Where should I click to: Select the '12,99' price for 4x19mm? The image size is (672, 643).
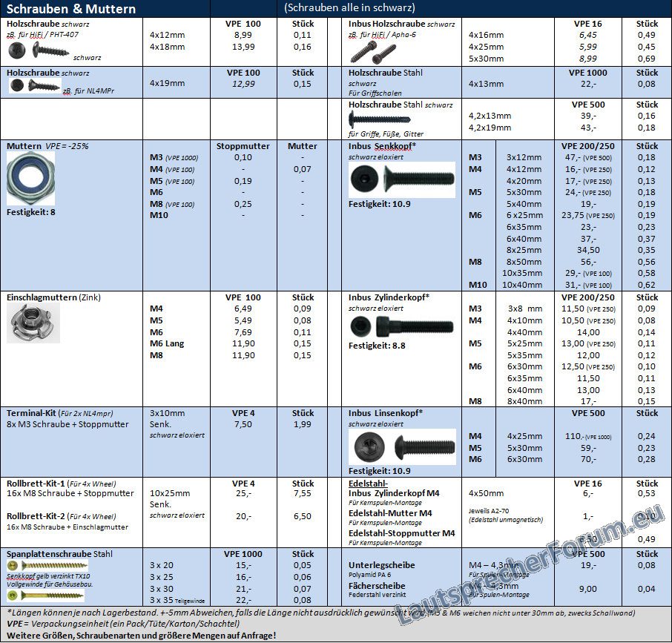pyautogui.click(x=243, y=84)
